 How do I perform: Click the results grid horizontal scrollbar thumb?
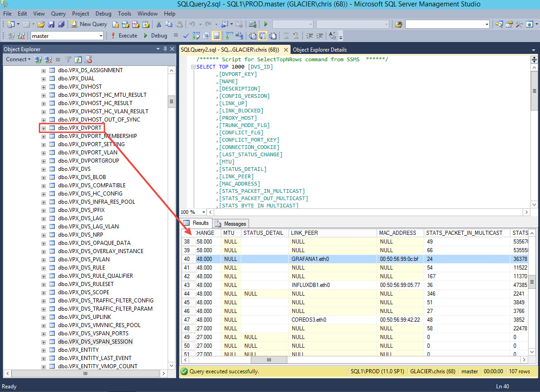coord(269,360)
